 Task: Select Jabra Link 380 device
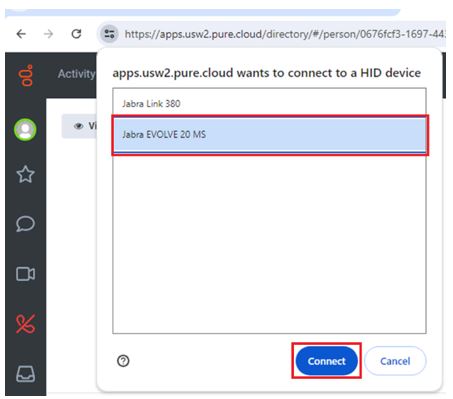pos(269,103)
